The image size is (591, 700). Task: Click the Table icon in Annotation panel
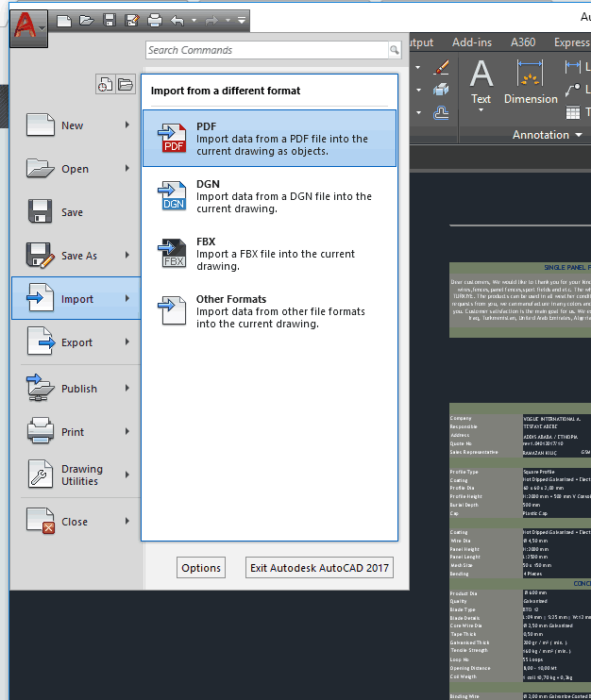click(x=573, y=112)
